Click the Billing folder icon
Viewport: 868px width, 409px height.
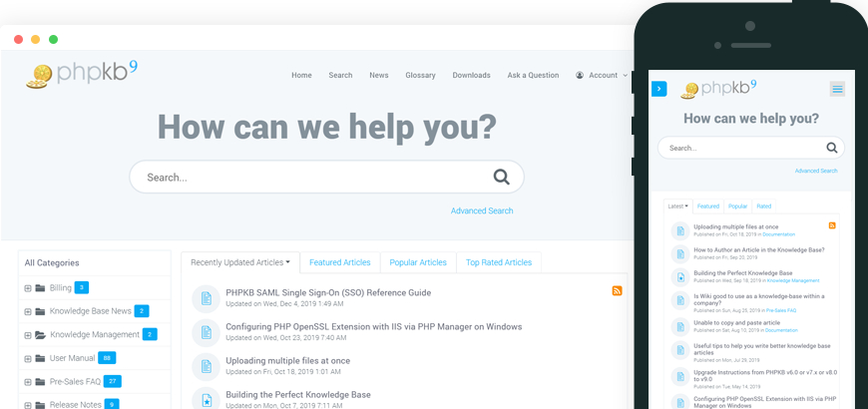coord(40,287)
